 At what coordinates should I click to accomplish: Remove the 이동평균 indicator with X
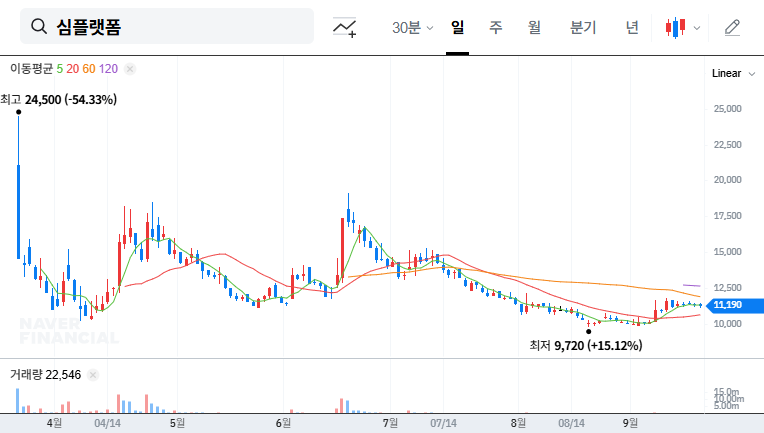(130, 69)
